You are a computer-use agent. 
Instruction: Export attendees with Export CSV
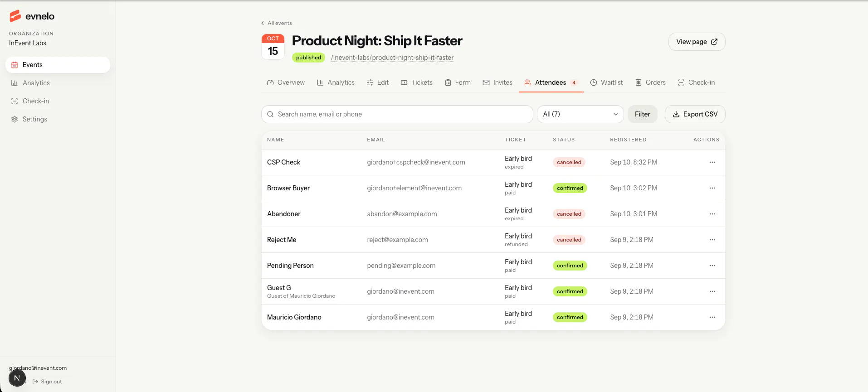pos(695,114)
